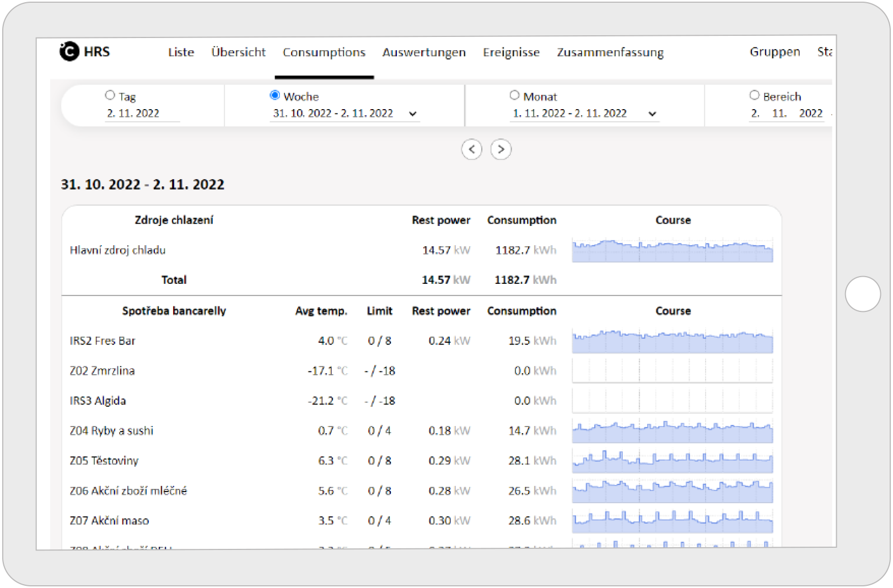Click Z06 Akční zboží mléčné row name
The height and width of the screenshot is (588, 893).
[128, 490]
